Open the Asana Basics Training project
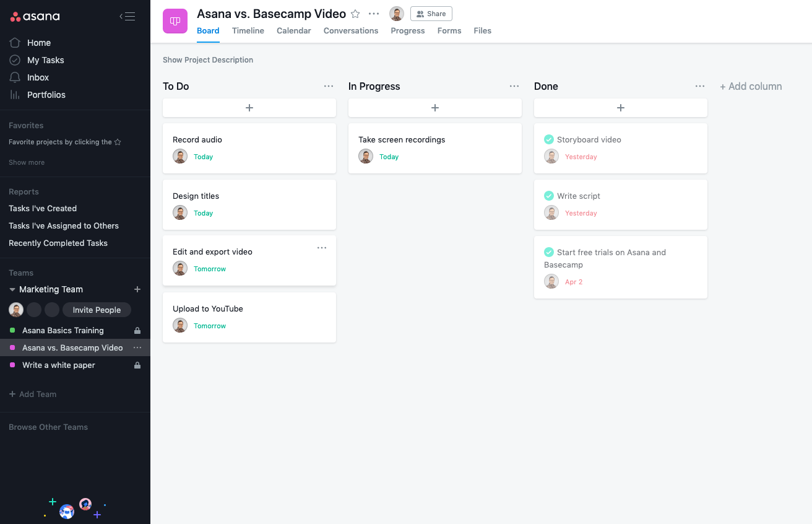The image size is (812, 524). point(63,330)
